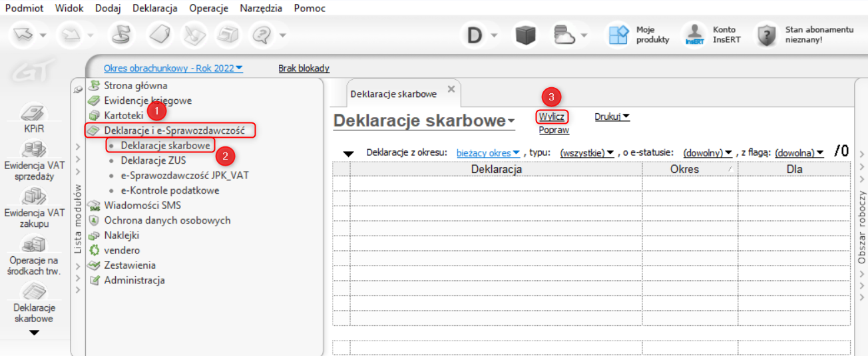
Task: Open Ewidencja VAT sprzedaży shortcut
Action: point(34,161)
